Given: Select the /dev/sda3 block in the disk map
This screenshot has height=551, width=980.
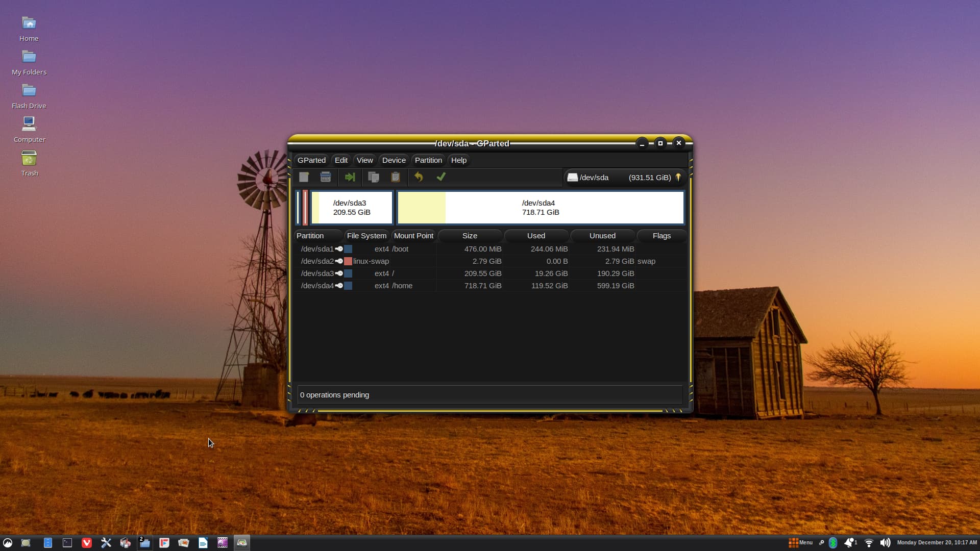Looking at the screenshot, I should click(352, 208).
